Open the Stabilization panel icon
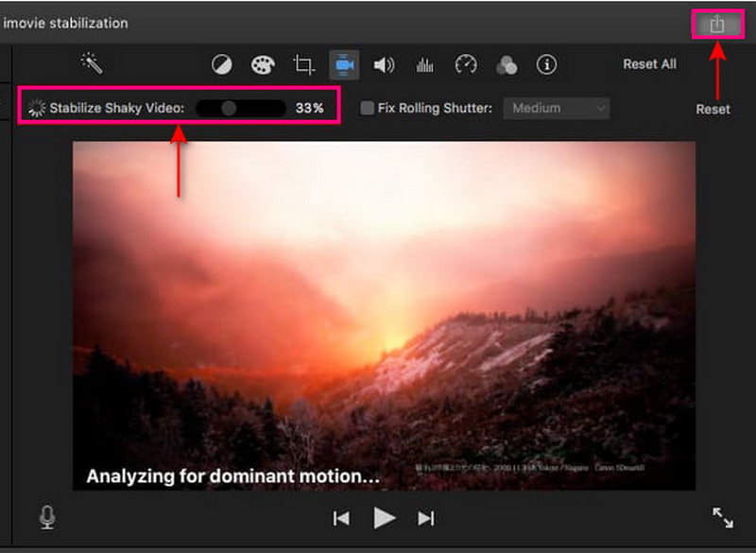This screenshot has width=756, height=553. pyautogui.click(x=344, y=64)
